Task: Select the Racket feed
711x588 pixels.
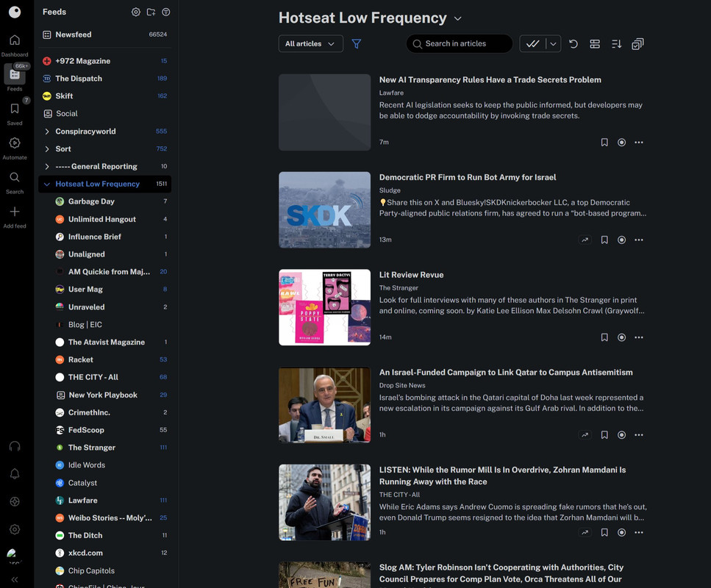Action: 104,359
